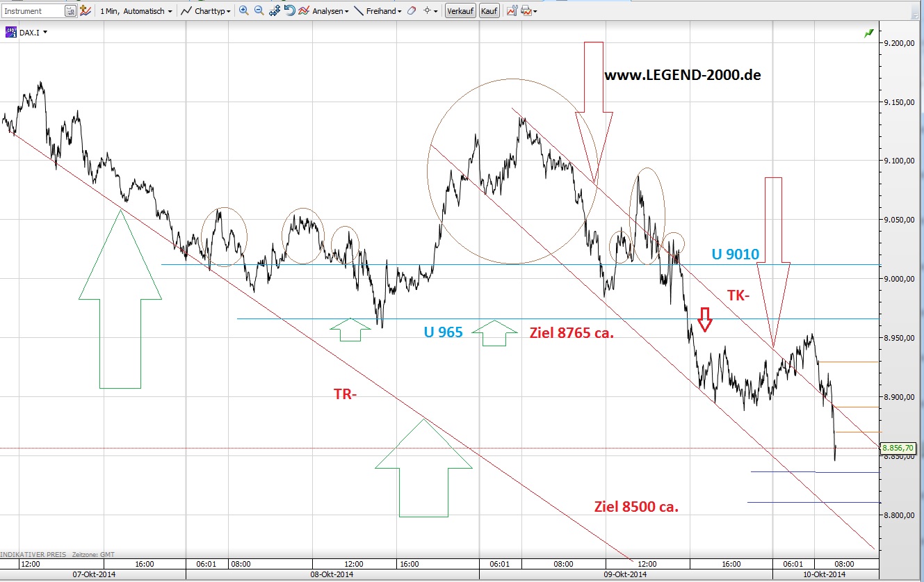924x582 pixels.
Task: Click the instrument search icon
Action: tap(72, 10)
